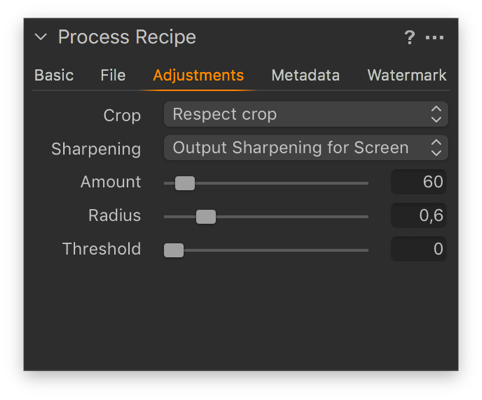Click the Threshold value field showing 0
482x400 pixels.
419,249
